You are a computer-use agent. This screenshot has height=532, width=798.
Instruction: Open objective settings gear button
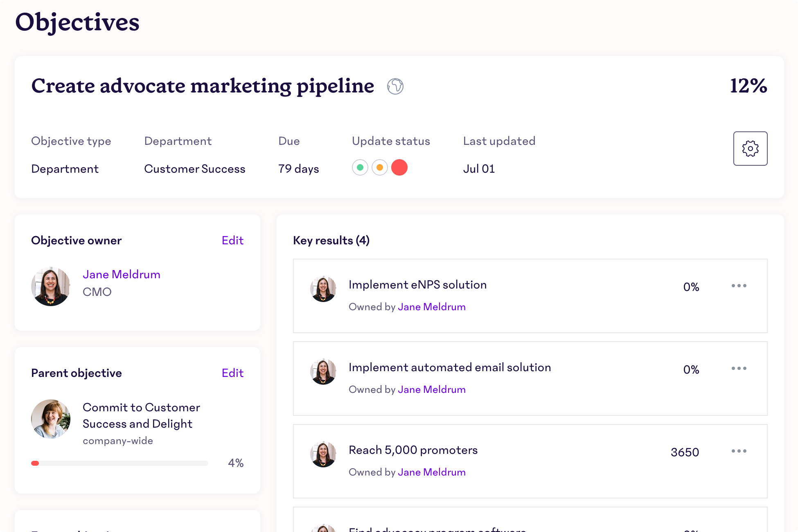pos(750,149)
